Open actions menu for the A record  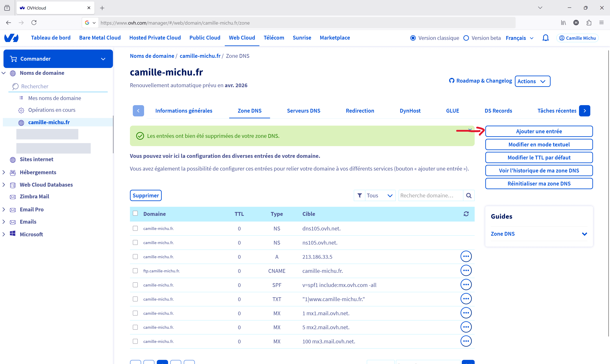pyautogui.click(x=466, y=257)
